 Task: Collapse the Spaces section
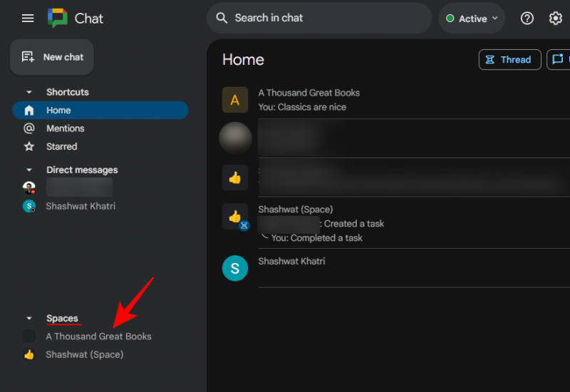(x=29, y=319)
